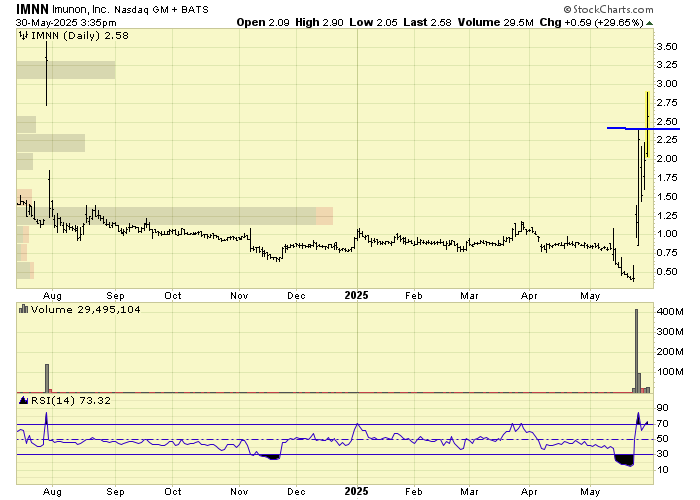Click the 2.00 price axis label
The width and height of the screenshot is (700, 500).
[667, 158]
